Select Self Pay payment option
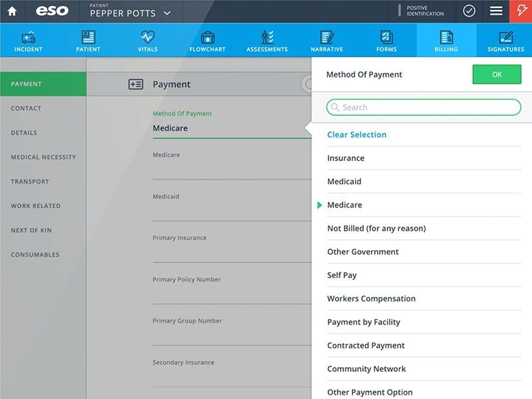The width and height of the screenshot is (532, 399). 342,275
